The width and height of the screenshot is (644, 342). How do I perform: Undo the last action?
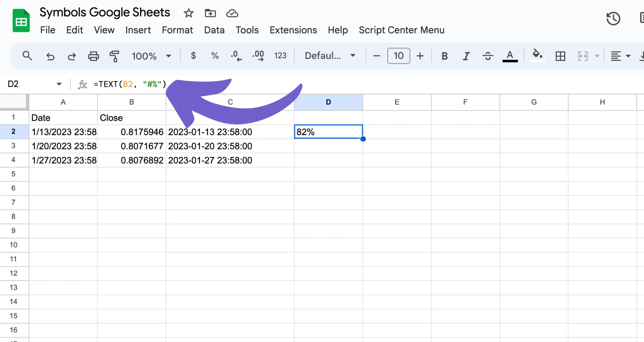50,56
